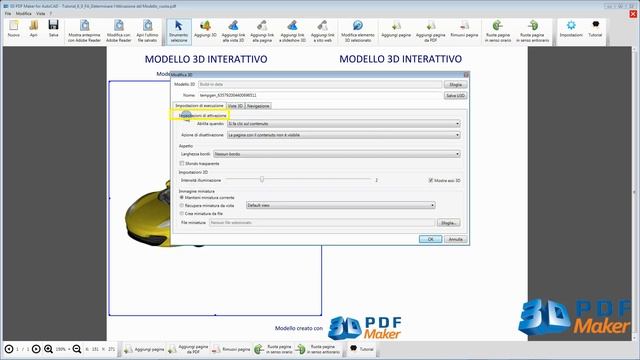
Task: Select Mantieni miniatura corrente radio button
Action: pos(182,198)
